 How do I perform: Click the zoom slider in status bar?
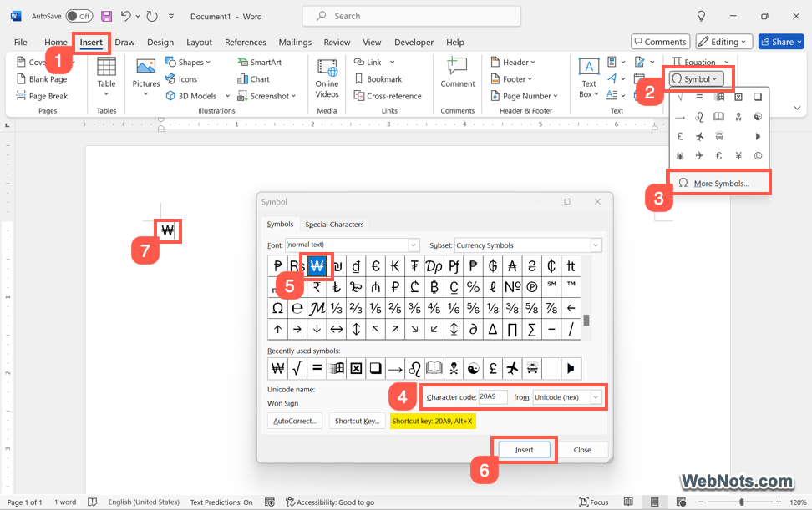click(742, 502)
